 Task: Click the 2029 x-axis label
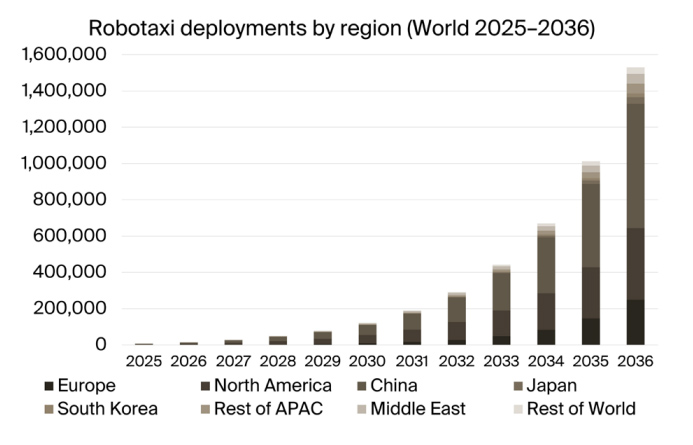click(323, 361)
